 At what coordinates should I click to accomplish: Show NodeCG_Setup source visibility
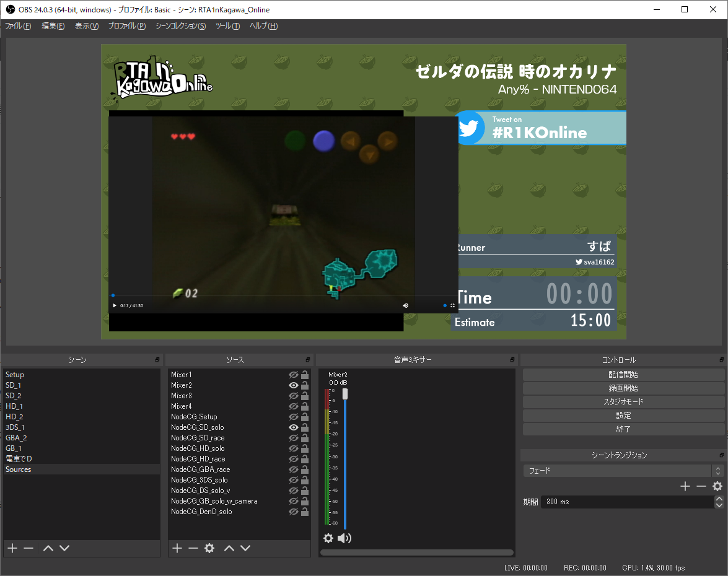point(294,417)
